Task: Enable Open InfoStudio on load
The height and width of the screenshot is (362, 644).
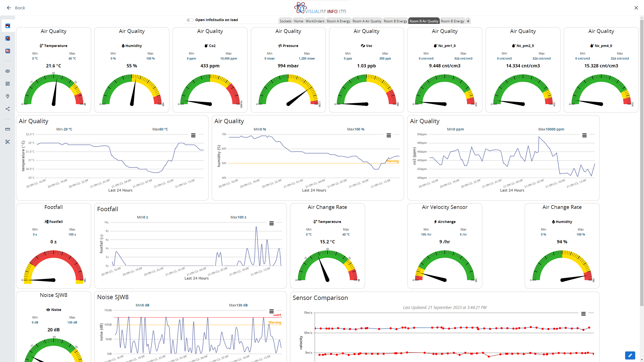Action: coord(190,20)
